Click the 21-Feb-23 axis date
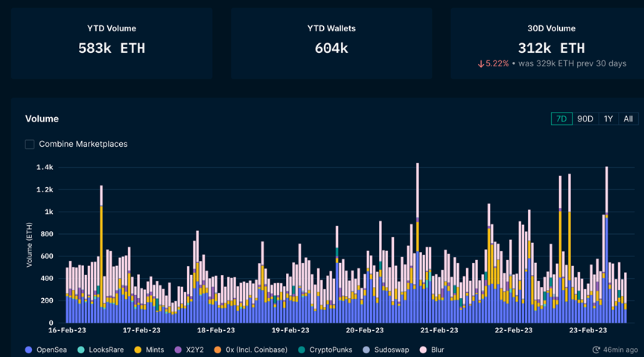The height and width of the screenshot is (357, 644). click(439, 330)
